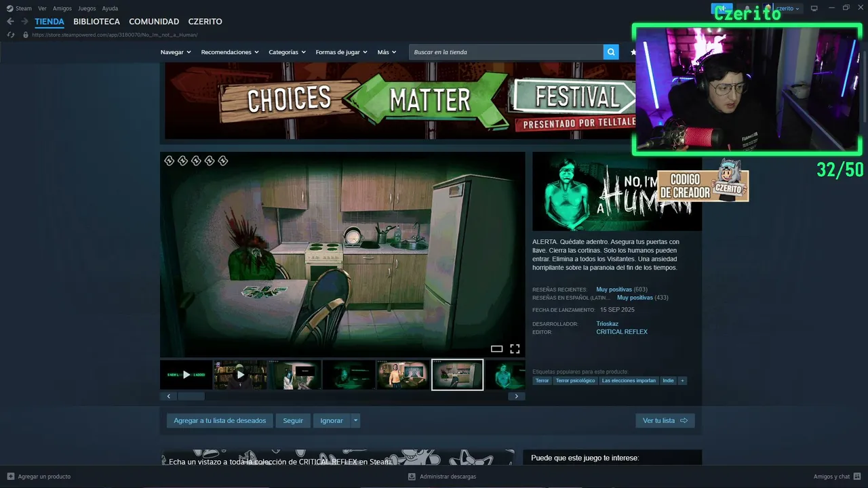
Task: Click the store search magnifier button
Action: point(611,52)
